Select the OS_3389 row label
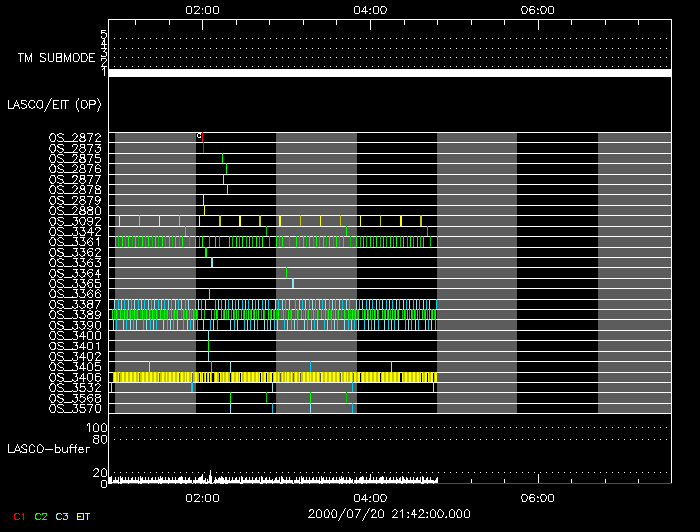 75,315
